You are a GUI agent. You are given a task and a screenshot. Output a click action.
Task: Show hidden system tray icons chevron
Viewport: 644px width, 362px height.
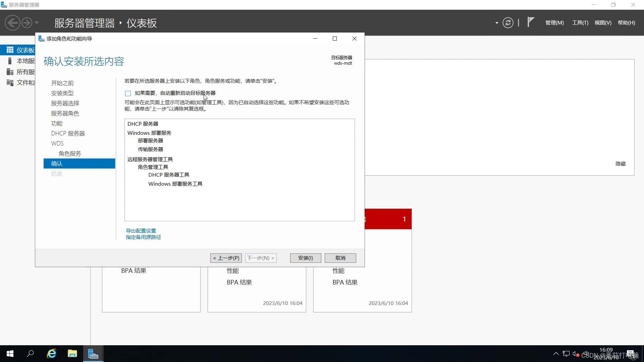[556, 354]
